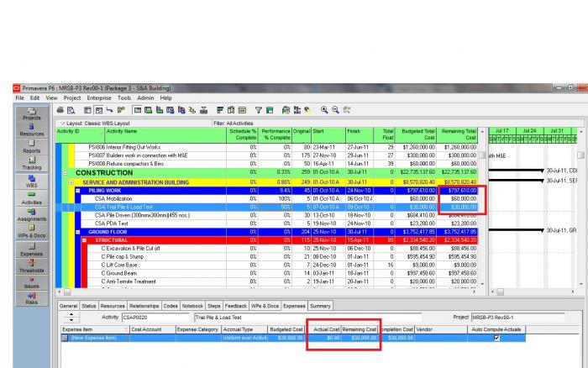This screenshot has width=588, height=368.
Task: Open the Edit menu
Action: click(x=34, y=98)
